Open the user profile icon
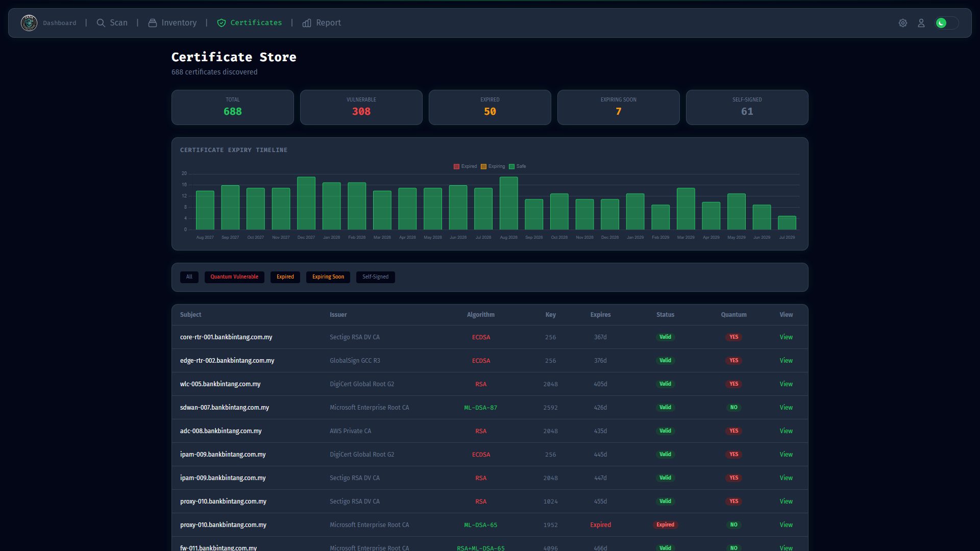The height and width of the screenshot is (551, 980). tap(921, 23)
